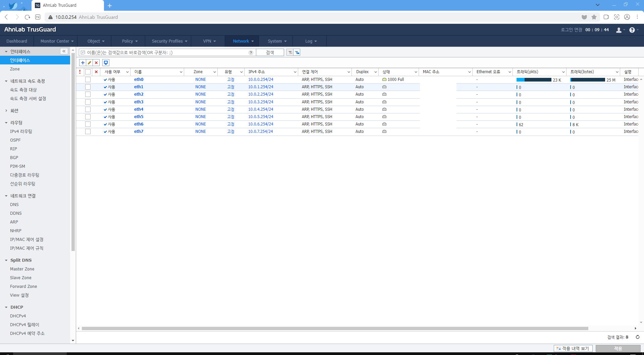The image size is (644, 355).
Task: Open the IPv4 주소 column dropdown arrow
Action: [x=295, y=72]
